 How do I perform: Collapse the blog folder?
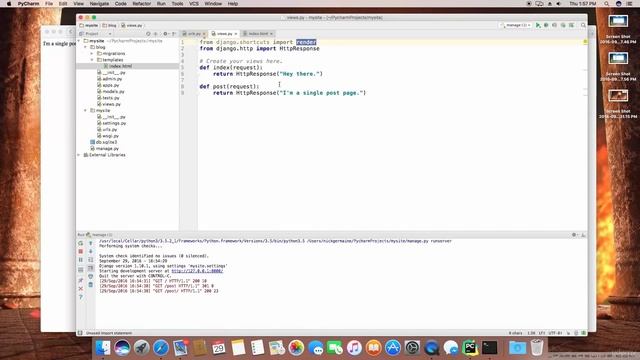click(85, 47)
